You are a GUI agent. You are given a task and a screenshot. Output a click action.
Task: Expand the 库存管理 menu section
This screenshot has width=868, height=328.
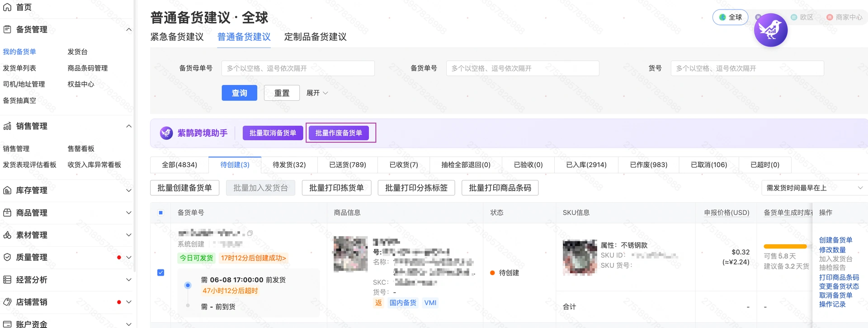[x=128, y=190]
